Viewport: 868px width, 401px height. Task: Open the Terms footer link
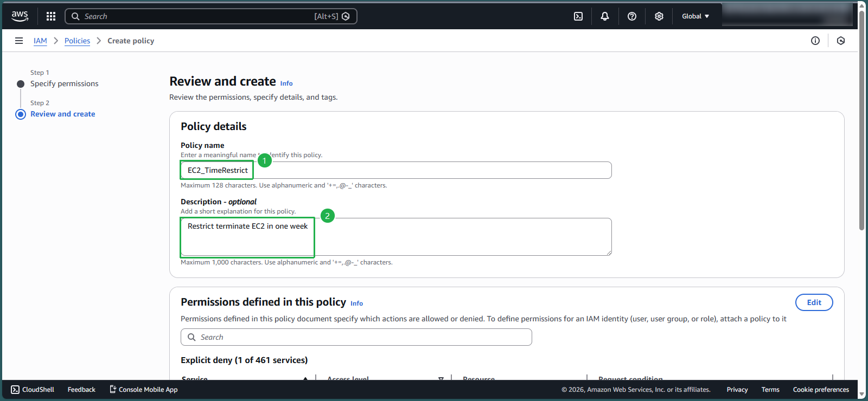click(x=770, y=390)
